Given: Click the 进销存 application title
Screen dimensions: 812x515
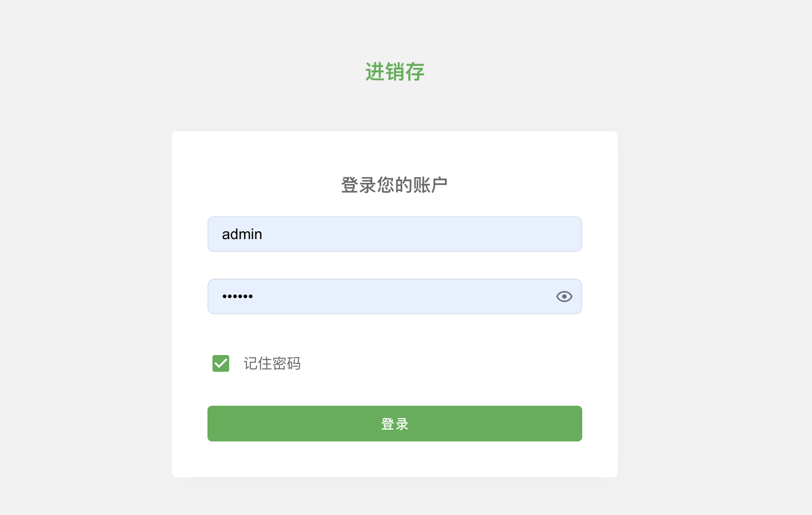Looking at the screenshot, I should tap(394, 72).
